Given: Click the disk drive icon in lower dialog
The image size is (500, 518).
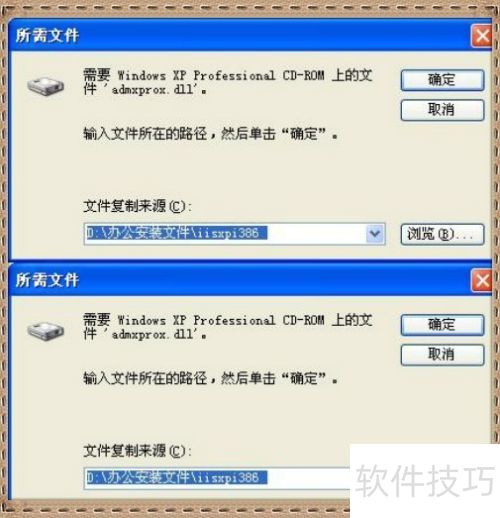Looking at the screenshot, I should pyautogui.click(x=46, y=331).
